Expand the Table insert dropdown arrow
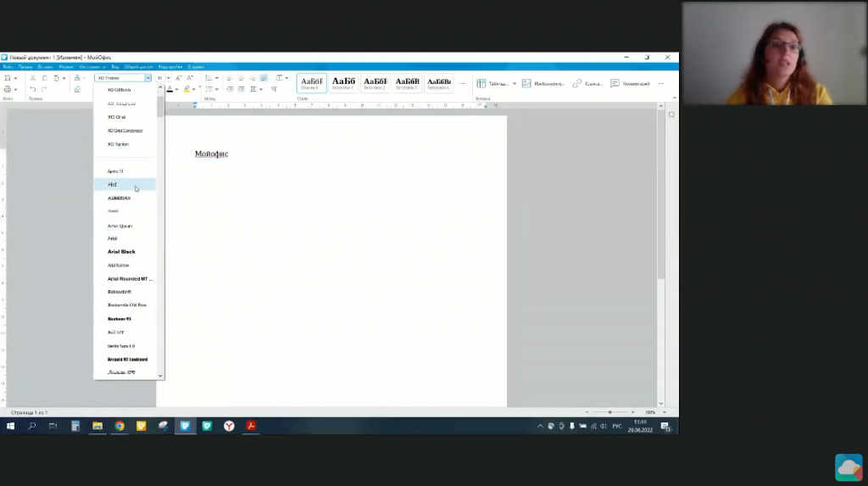 (515, 84)
